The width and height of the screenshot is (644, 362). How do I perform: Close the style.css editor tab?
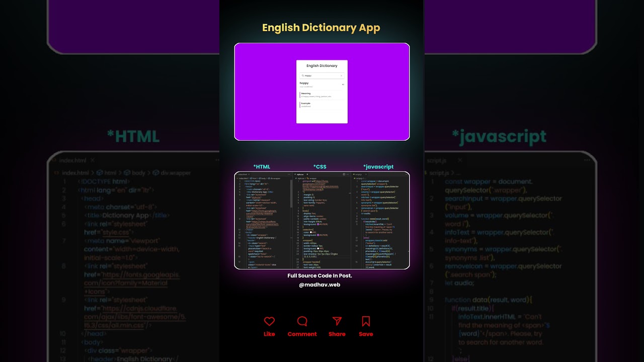[x=307, y=174]
